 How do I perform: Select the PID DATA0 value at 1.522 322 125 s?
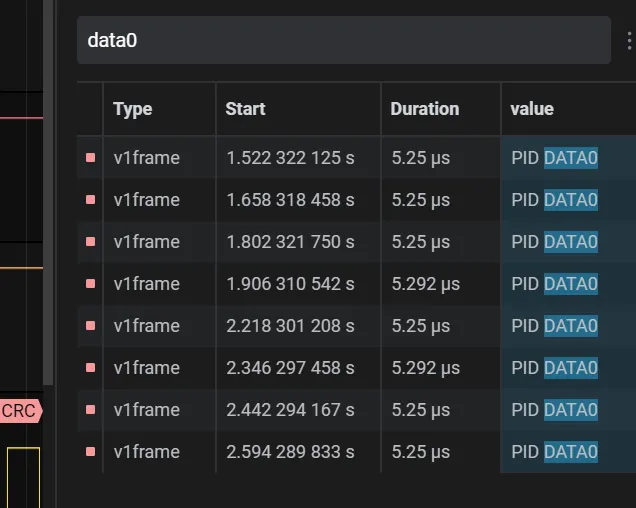pyautogui.click(x=554, y=158)
